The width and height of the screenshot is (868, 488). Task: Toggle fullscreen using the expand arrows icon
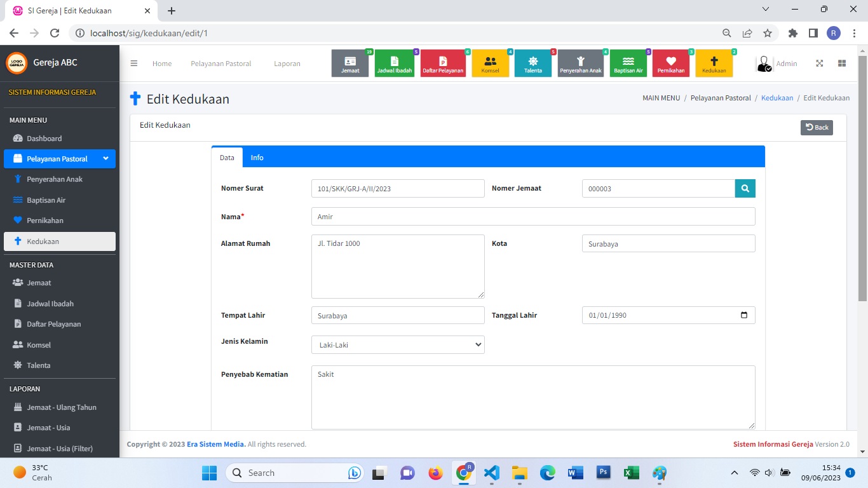[x=819, y=64]
